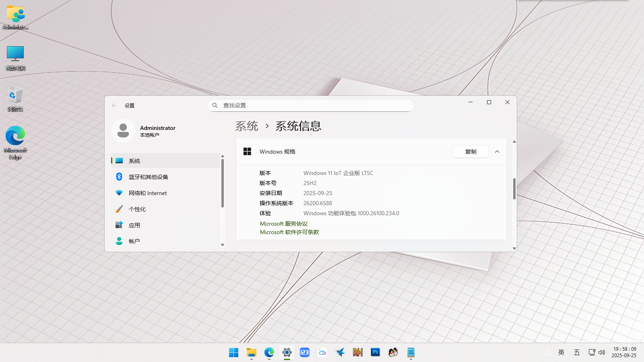The height and width of the screenshot is (362, 644).
Task: Focus the 查找设置 search field
Action: [x=310, y=105]
